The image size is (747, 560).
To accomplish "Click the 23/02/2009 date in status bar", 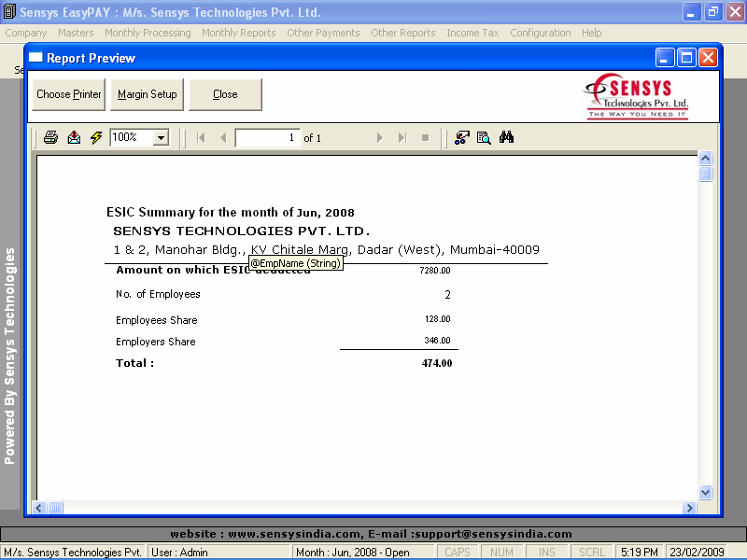I will [x=697, y=553].
